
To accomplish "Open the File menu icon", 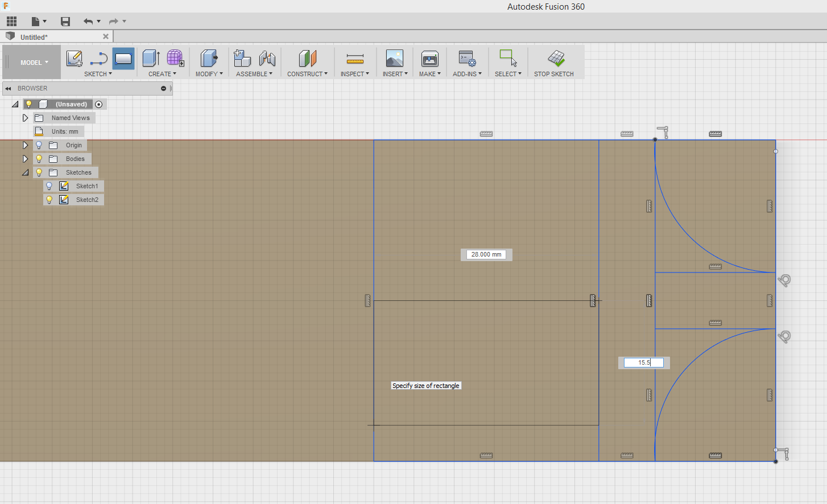I will [35, 22].
